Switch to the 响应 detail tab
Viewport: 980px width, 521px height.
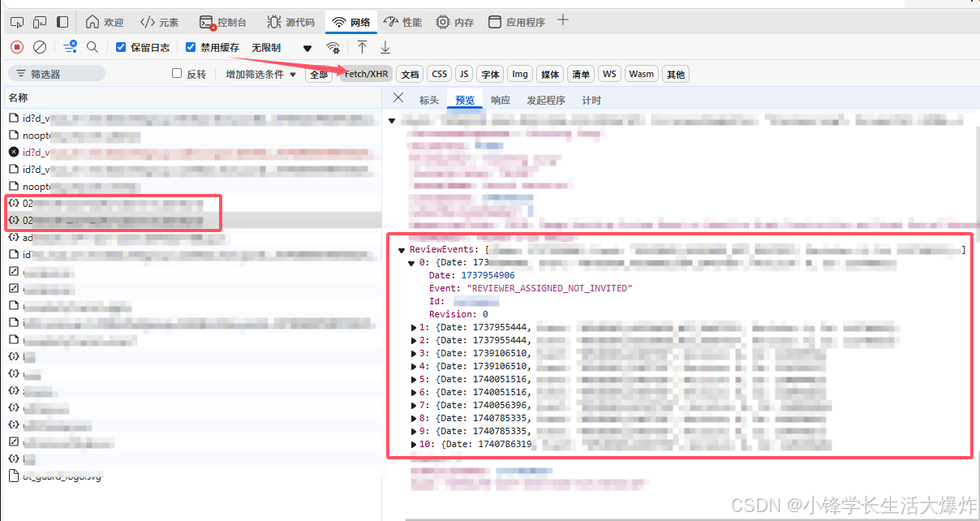click(x=501, y=100)
